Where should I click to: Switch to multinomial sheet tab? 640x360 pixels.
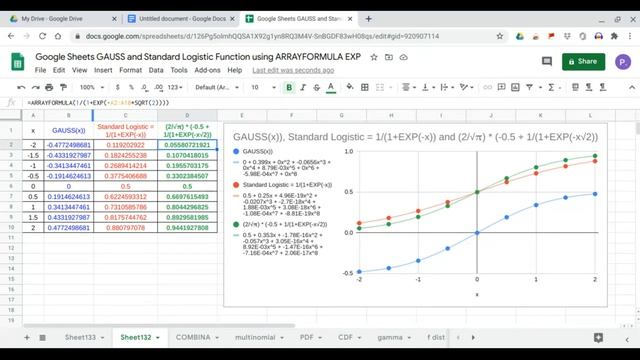coord(255,338)
